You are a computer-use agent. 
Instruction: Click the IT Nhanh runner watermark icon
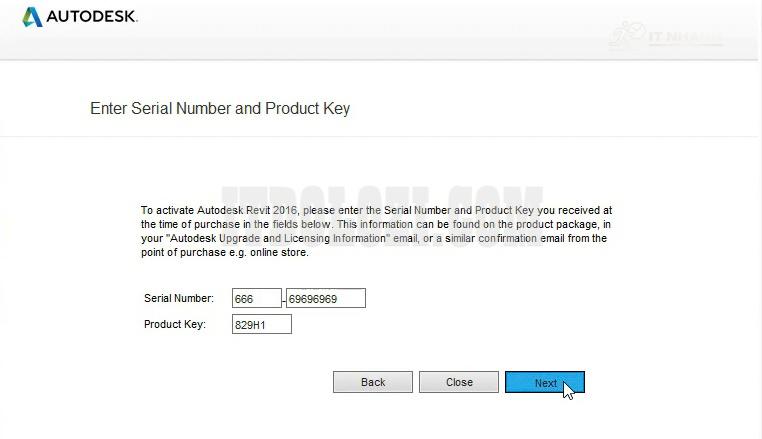627,32
